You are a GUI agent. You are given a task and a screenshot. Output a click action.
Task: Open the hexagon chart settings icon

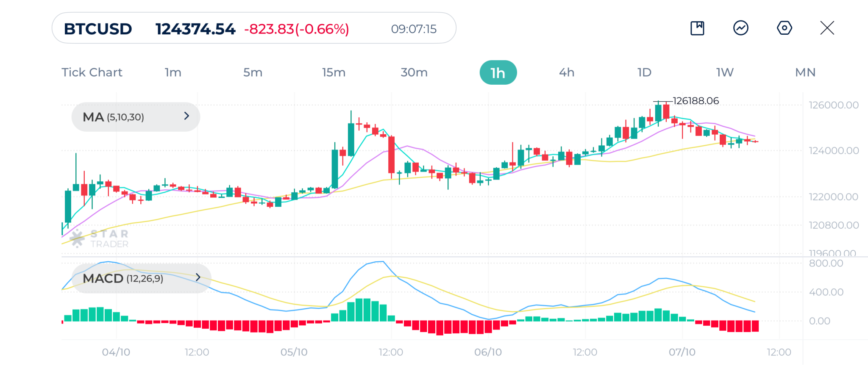pos(784,28)
